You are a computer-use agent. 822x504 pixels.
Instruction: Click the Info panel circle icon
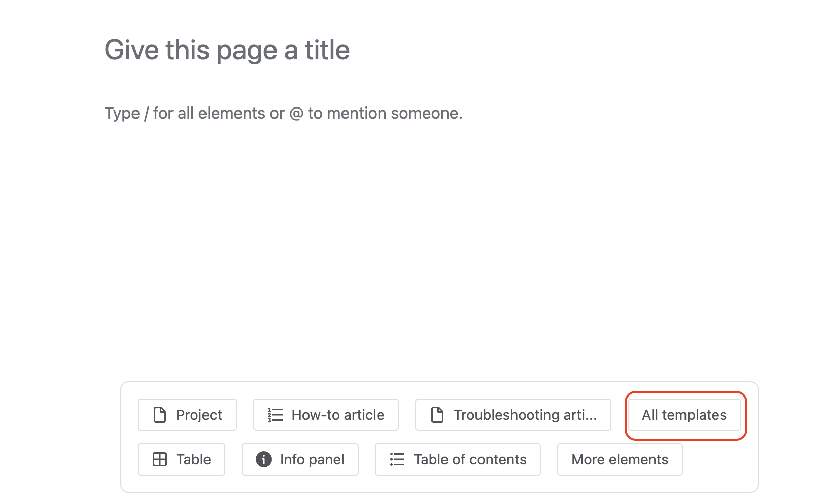(264, 459)
